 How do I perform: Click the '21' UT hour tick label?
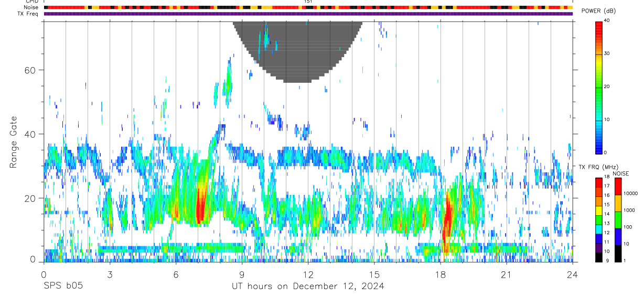pyautogui.click(x=507, y=273)
